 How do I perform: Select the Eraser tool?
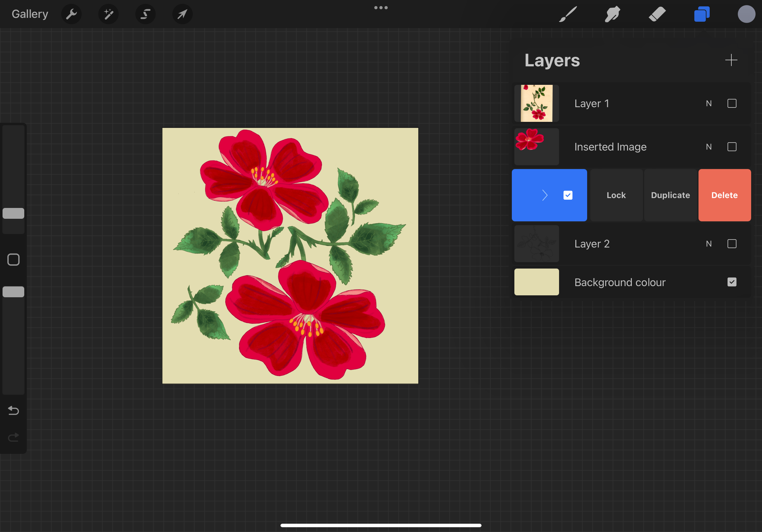[657, 14]
